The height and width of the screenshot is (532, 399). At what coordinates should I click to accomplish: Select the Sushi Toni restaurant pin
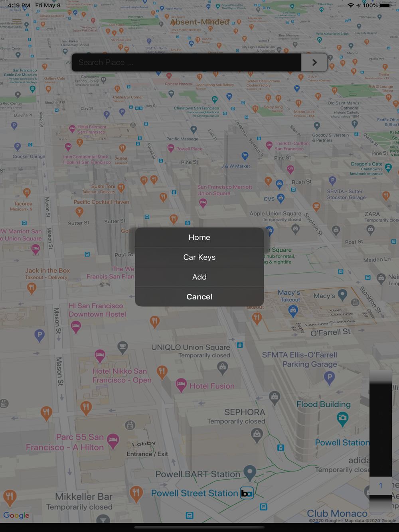click(121, 188)
